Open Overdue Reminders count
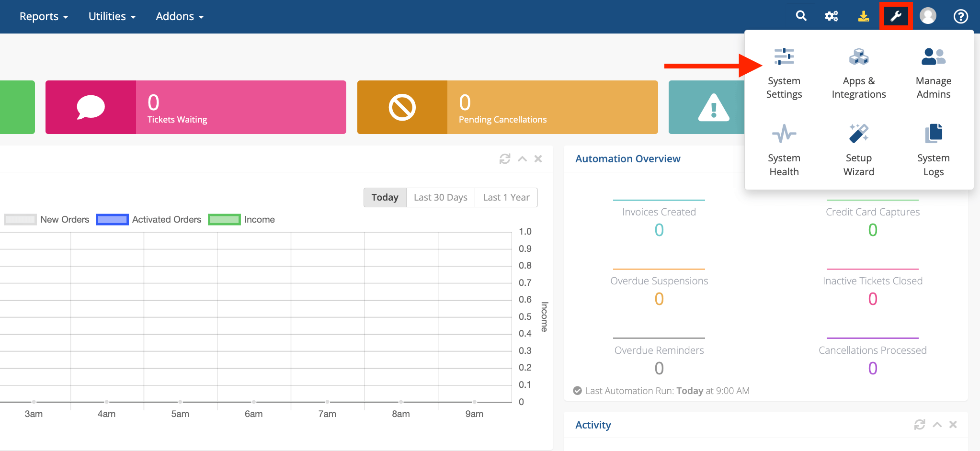980x451 pixels. click(x=659, y=368)
